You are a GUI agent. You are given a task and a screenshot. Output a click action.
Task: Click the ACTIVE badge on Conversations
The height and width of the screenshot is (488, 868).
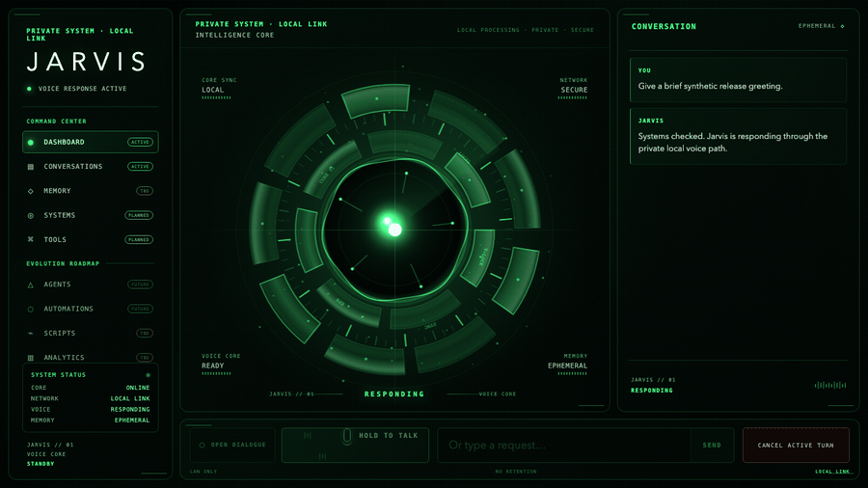pos(140,167)
